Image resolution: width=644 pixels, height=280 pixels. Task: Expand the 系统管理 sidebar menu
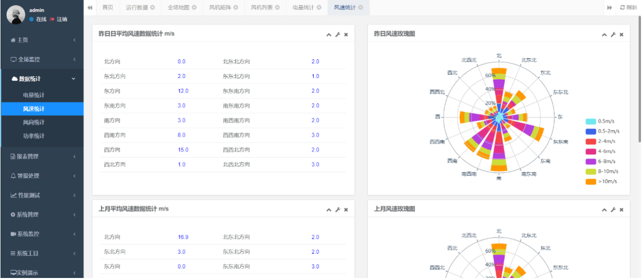click(42, 215)
